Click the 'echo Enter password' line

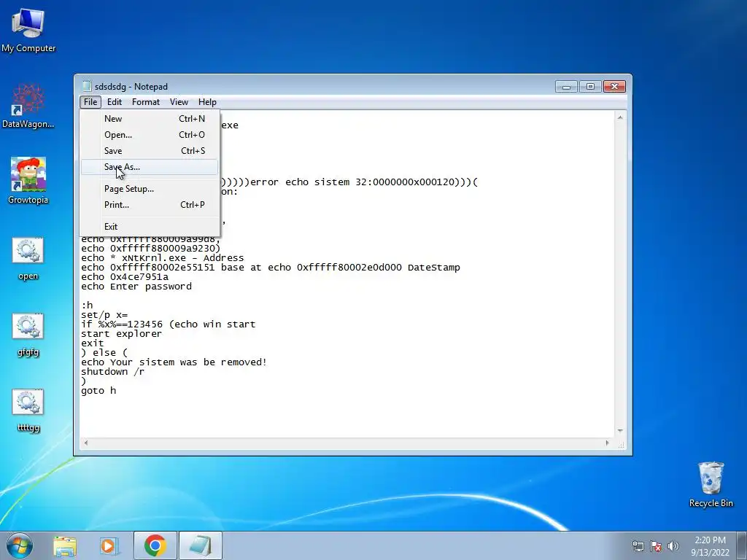136,287
